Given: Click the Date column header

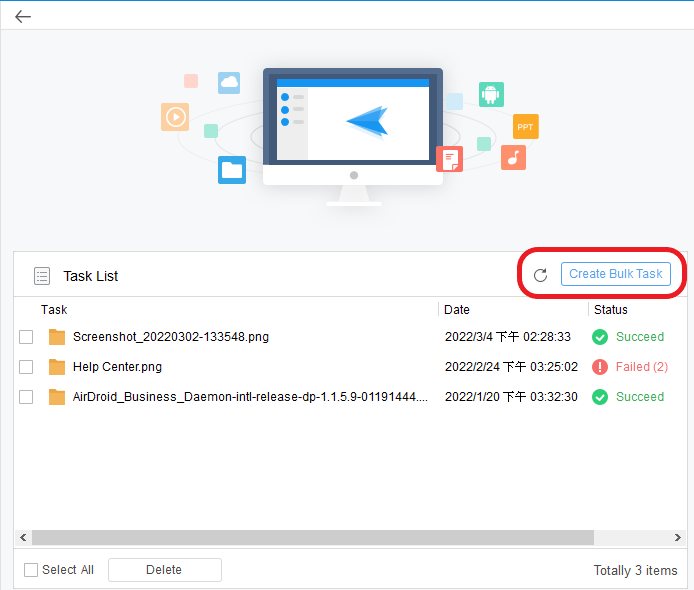Looking at the screenshot, I should [x=457, y=310].
